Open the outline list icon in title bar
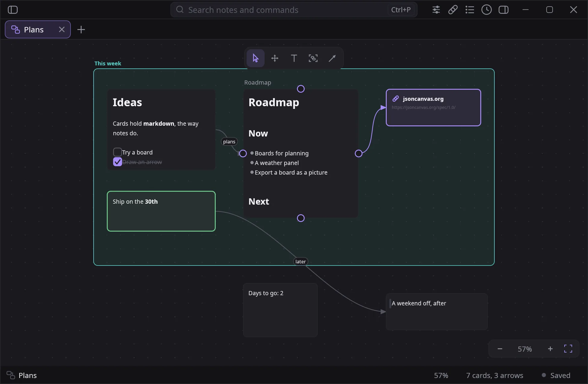 pyautogui.click(x=469, y=10)
